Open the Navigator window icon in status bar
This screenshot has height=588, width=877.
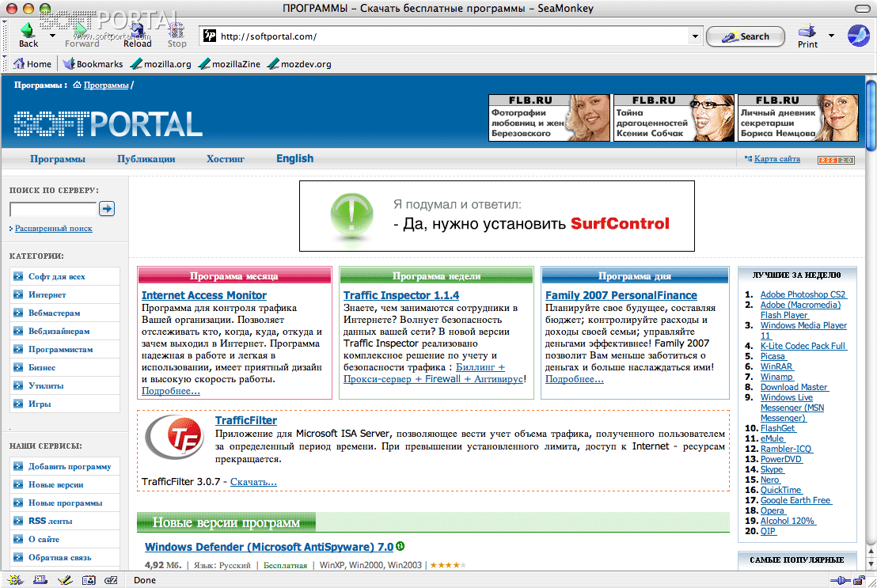click(x=15, y=580)
